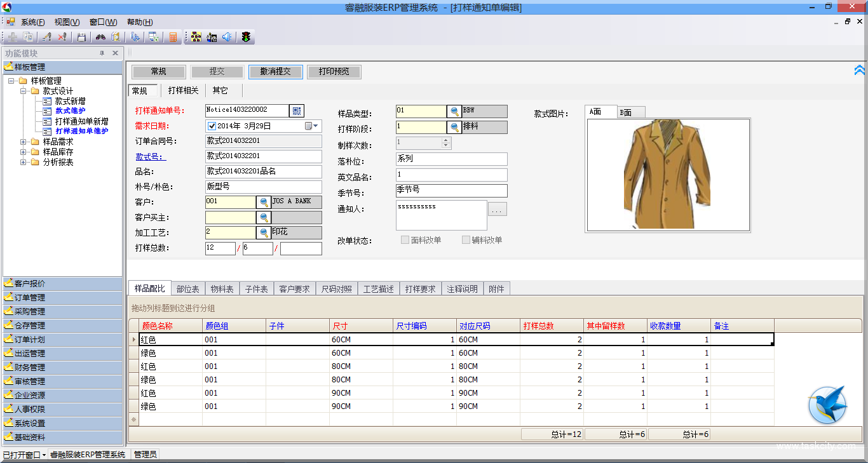Check the 辅料改单 checkbox
868x463 pixels.
click(x=466, y=240)
